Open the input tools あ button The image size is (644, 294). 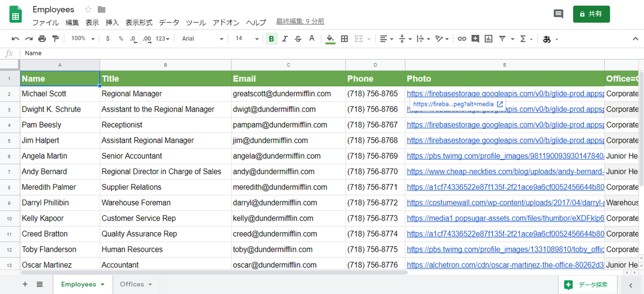click(x=547, y=39)
